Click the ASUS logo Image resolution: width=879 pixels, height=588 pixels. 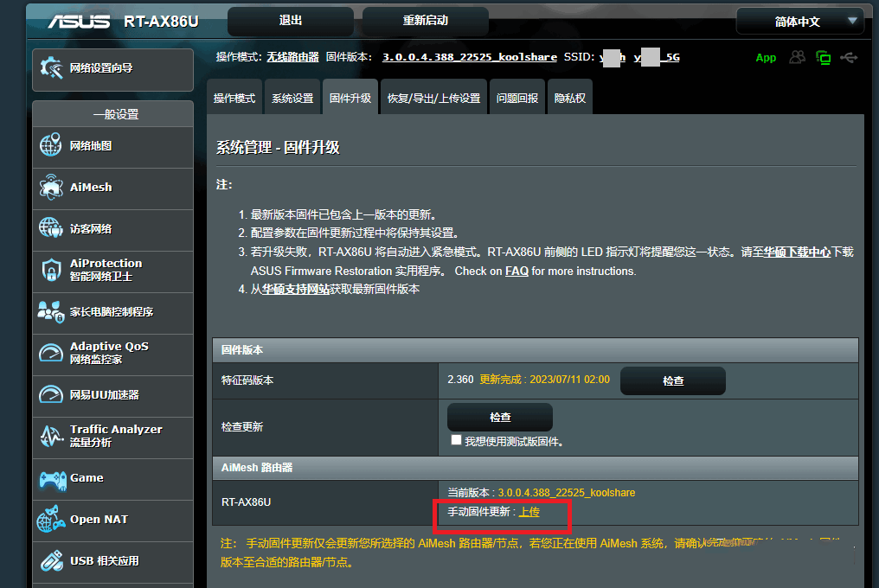pos(79,22)
